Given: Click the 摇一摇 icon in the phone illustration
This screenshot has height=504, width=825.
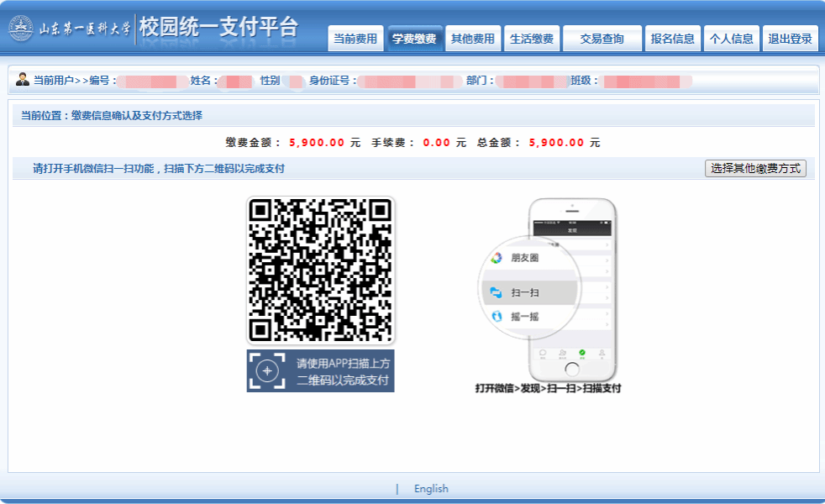Looking at the screenshot, I should (x=497, y=317).
